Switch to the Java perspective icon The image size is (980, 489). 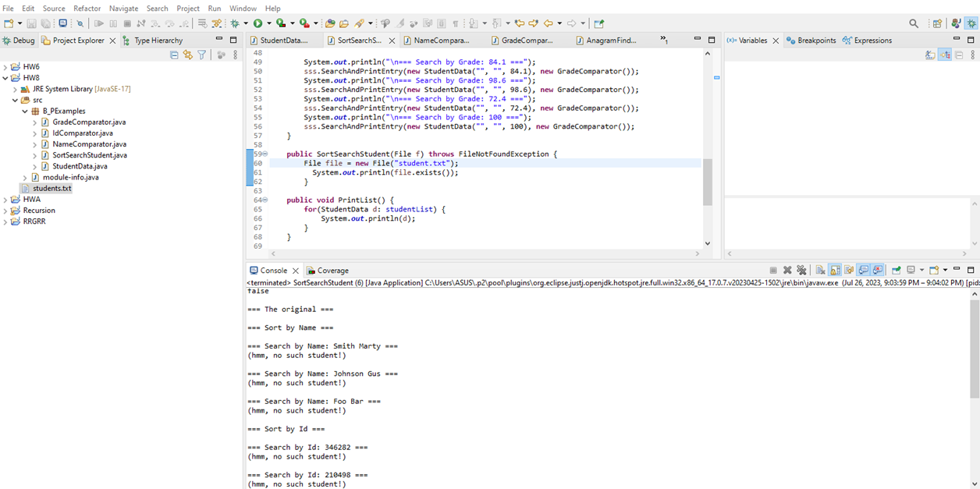tap(956, 23)
